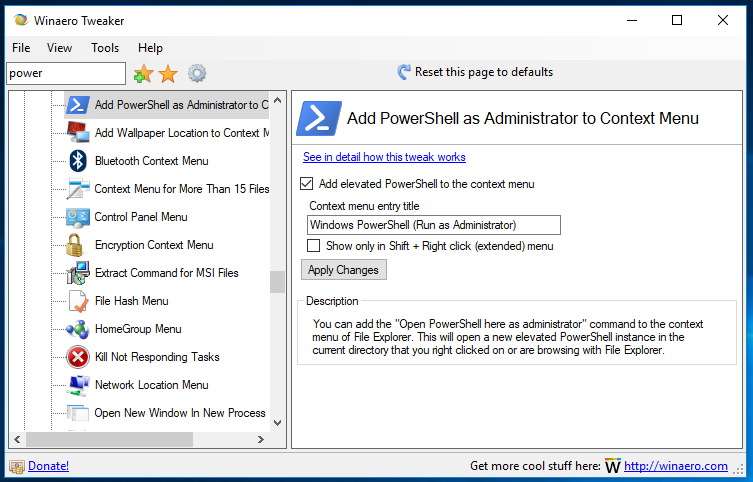
Task: Open See in detail how this tweak works link
Action: tap(384, 157)
